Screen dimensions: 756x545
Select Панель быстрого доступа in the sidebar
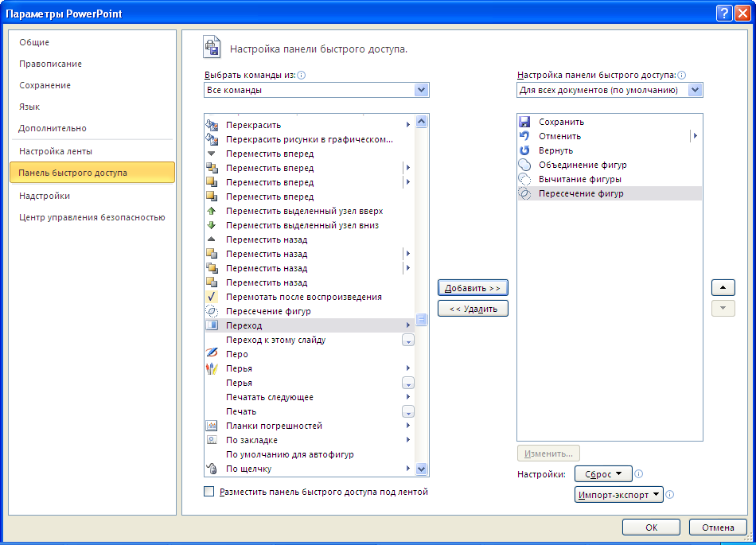[92, 173]
